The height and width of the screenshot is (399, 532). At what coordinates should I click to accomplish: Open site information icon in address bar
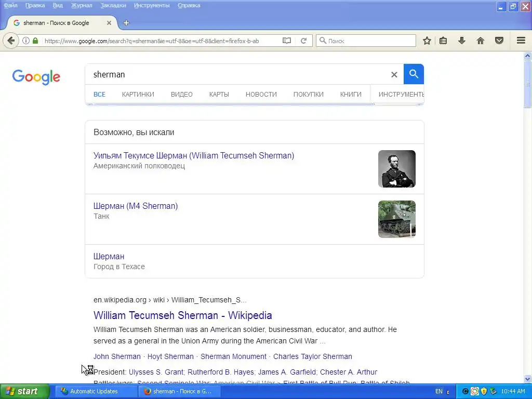[26, 41]
